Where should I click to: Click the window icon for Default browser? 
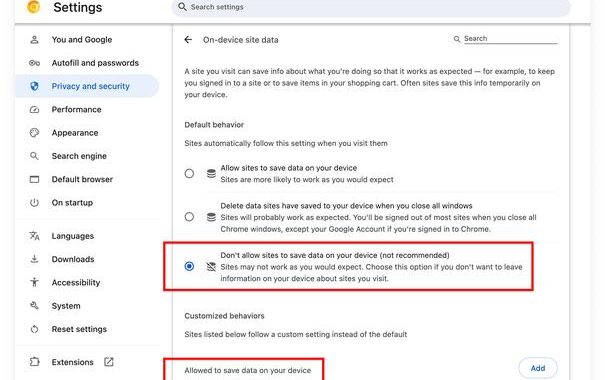click(x=34, y=179)
